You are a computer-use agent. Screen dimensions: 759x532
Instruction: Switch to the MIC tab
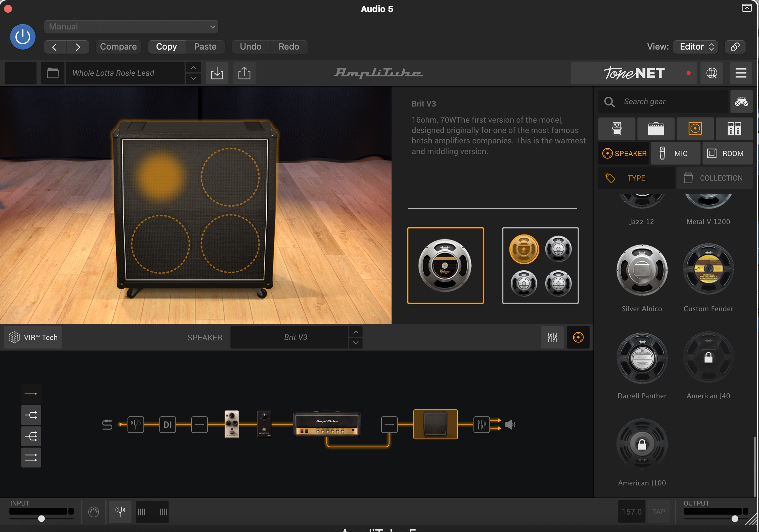coord(675,153)
